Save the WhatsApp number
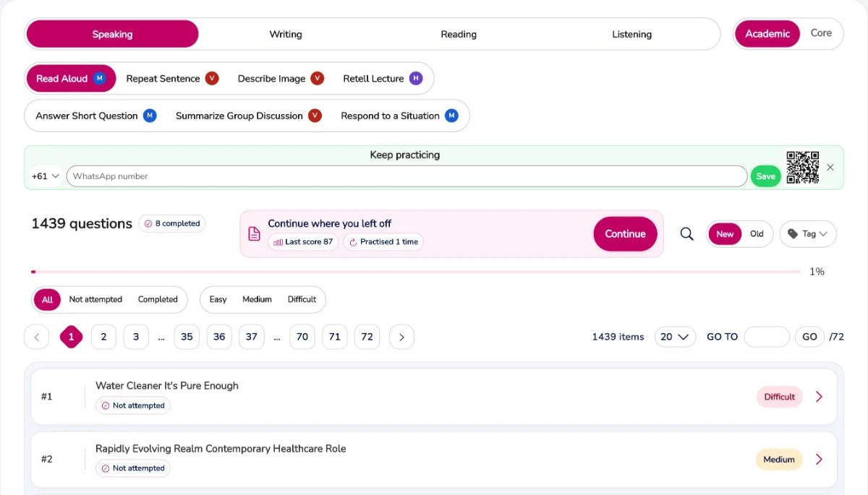The image size is (868, 495). pos(765,176)
